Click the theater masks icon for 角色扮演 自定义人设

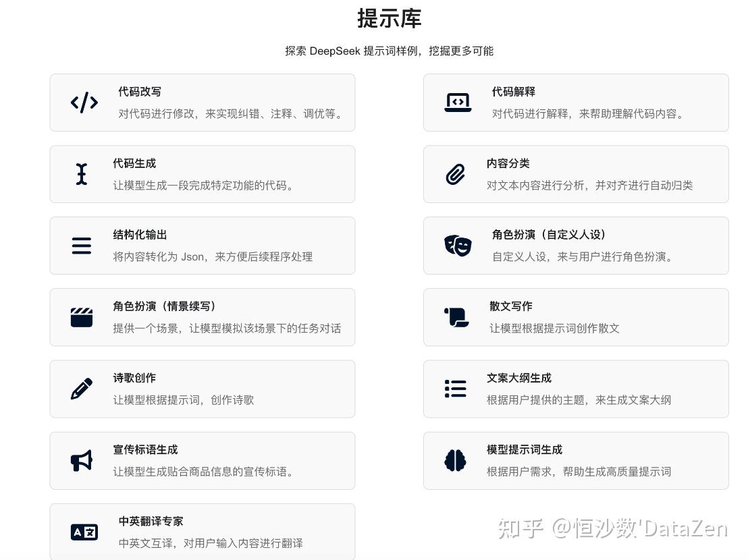(x=458, y=246)
